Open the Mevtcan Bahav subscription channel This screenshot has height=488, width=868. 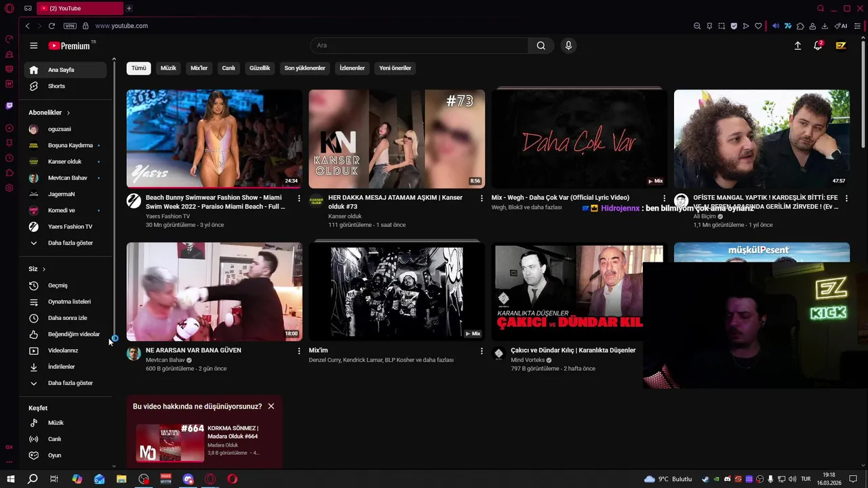(x=65, y=178)
